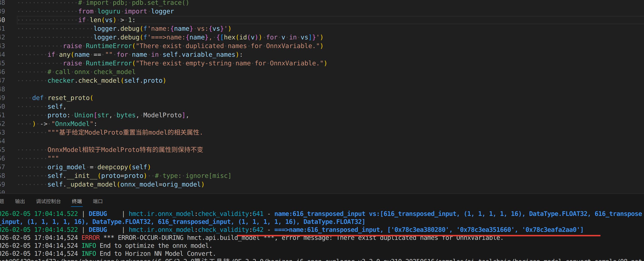Click address '0x78c3ea380280' in terminal
The height and width of the screenshot is (261, 644).
click(420, 230)
